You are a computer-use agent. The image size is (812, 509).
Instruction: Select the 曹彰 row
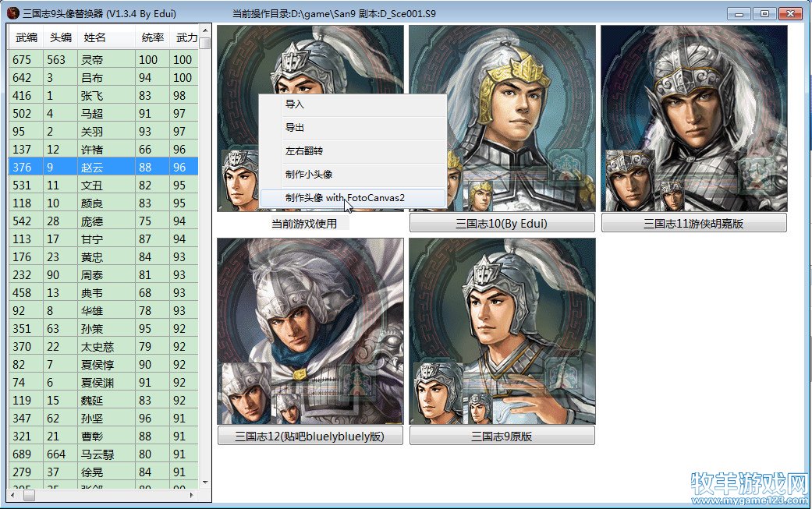104,436
